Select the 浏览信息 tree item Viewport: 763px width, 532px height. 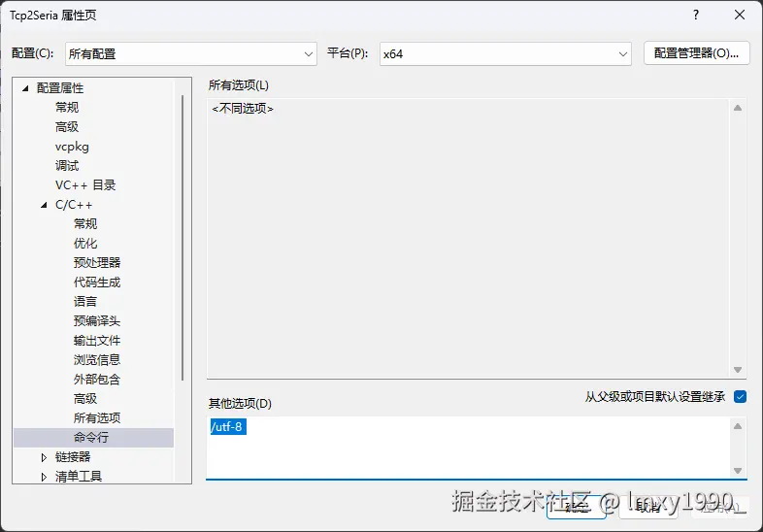pyautogui.click(x=97, y=360)
